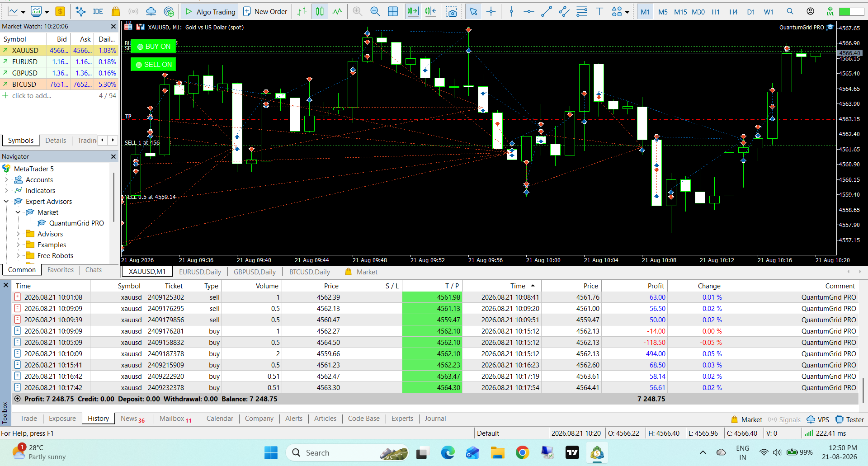This screenshot has height=466, width=868.
Task: Toggle the Algo Trading button
Action: click(210, 12)
